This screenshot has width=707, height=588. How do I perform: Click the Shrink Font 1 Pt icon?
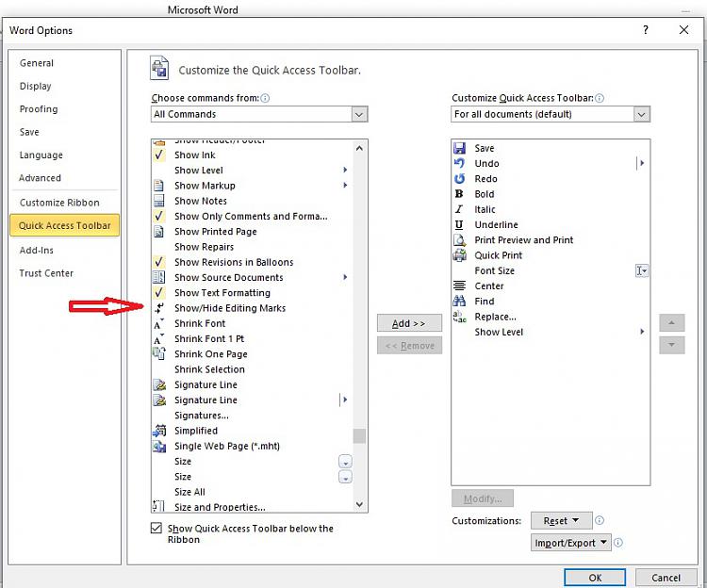158,339
